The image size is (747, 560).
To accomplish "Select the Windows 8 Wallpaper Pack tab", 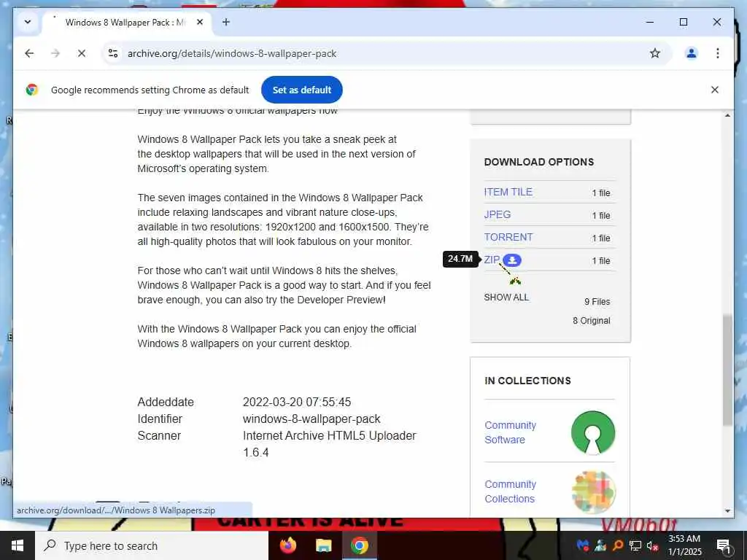I will pyautogui.click(x=125, y=23).
